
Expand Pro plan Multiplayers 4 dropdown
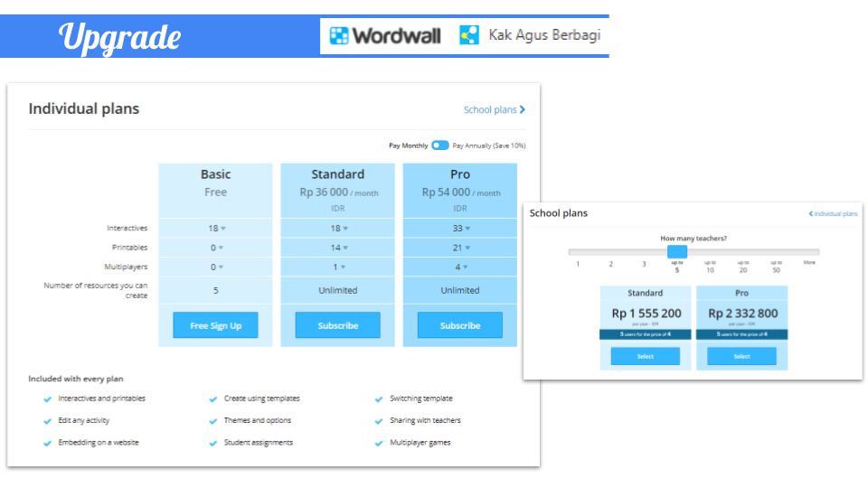(461, 267)
